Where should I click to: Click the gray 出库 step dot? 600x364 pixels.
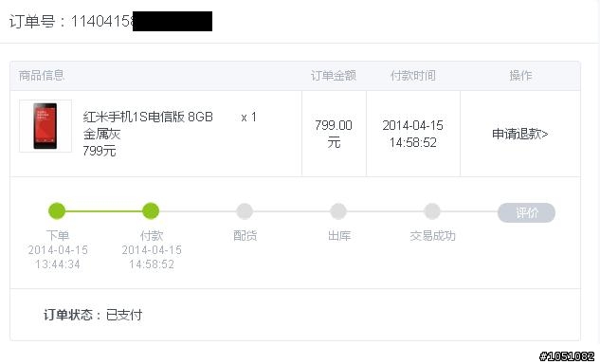[338, 211]
